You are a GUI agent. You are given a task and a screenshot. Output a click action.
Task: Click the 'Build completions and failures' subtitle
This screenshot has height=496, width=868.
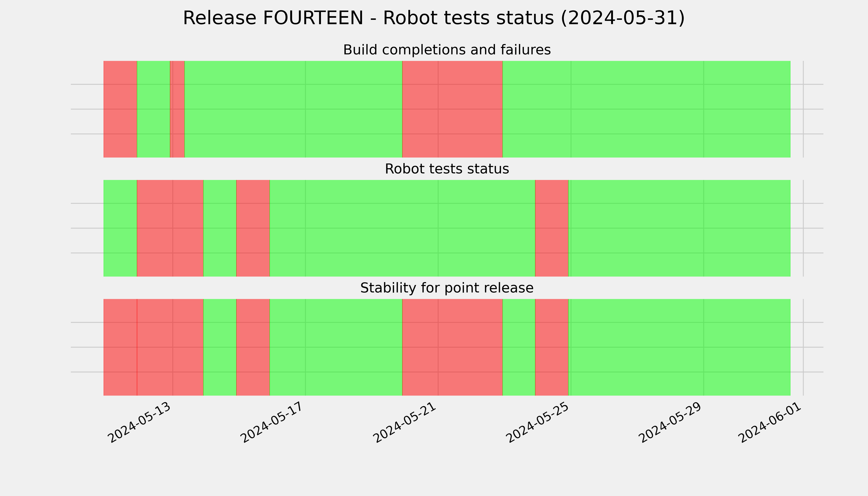(447, 50)
